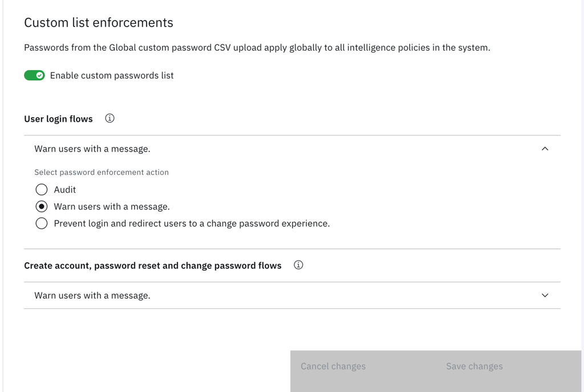Click the Audit option label text
Image resolution: width=584 pixels, height=392 pixels.
coord(65,190)
